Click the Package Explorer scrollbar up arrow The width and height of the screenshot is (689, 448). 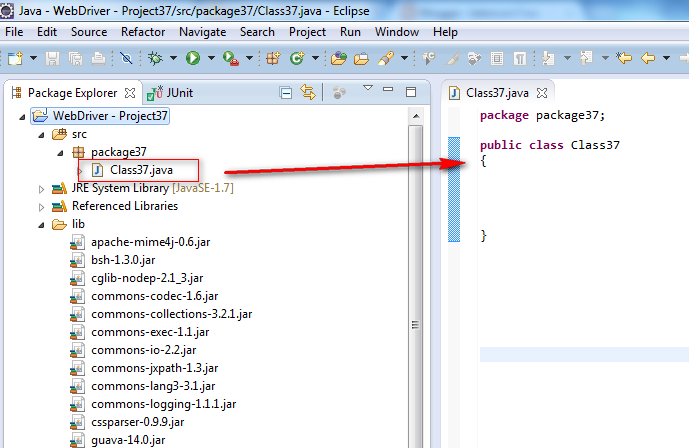coord(416,116)
